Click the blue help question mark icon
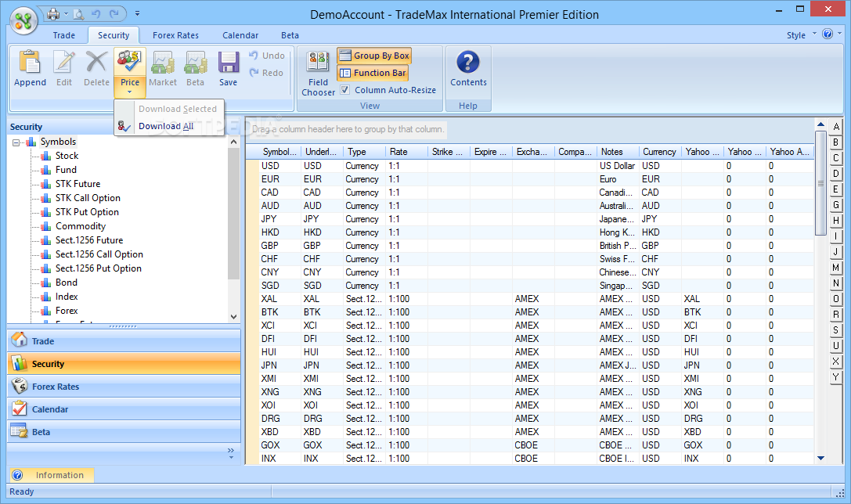Image resolution: width=851 pixels, height=504 pixels. (828, 34)
